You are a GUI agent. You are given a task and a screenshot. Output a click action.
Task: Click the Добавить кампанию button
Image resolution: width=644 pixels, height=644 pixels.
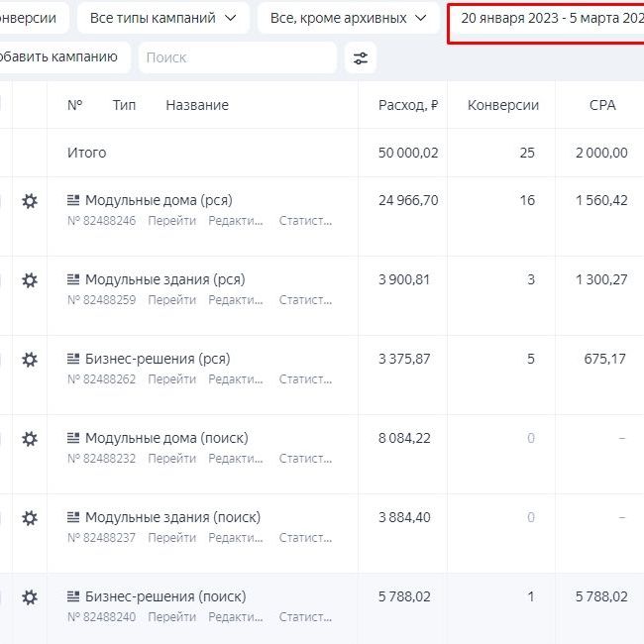(61, 57)
